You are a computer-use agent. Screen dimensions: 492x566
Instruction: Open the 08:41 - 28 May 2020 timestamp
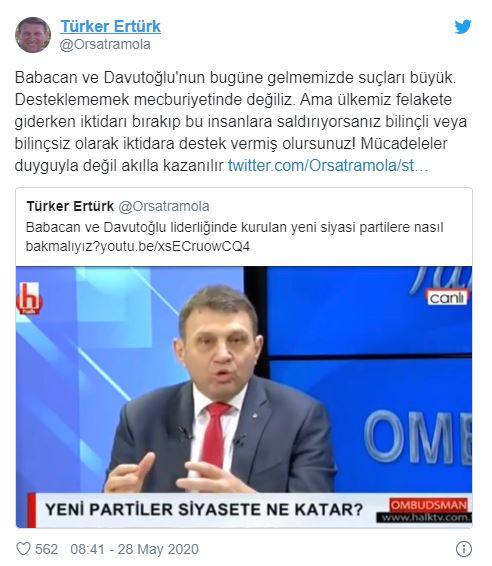click(134, 549)
